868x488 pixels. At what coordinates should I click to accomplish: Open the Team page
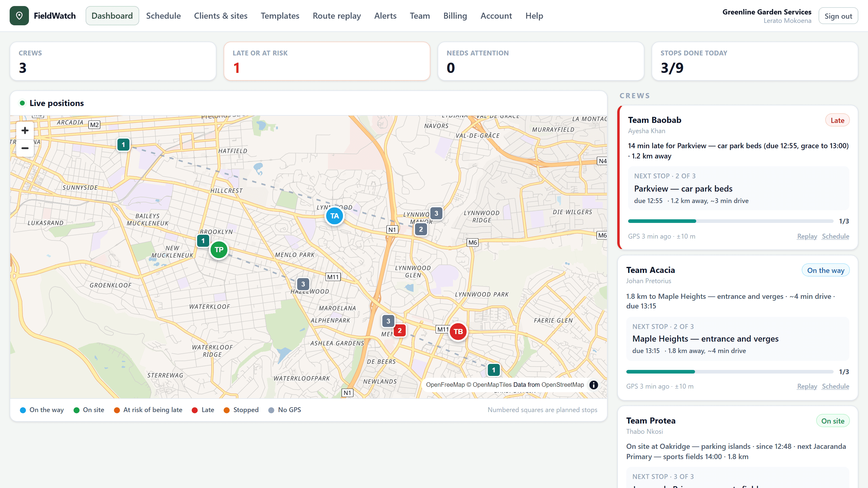[420, 15]
